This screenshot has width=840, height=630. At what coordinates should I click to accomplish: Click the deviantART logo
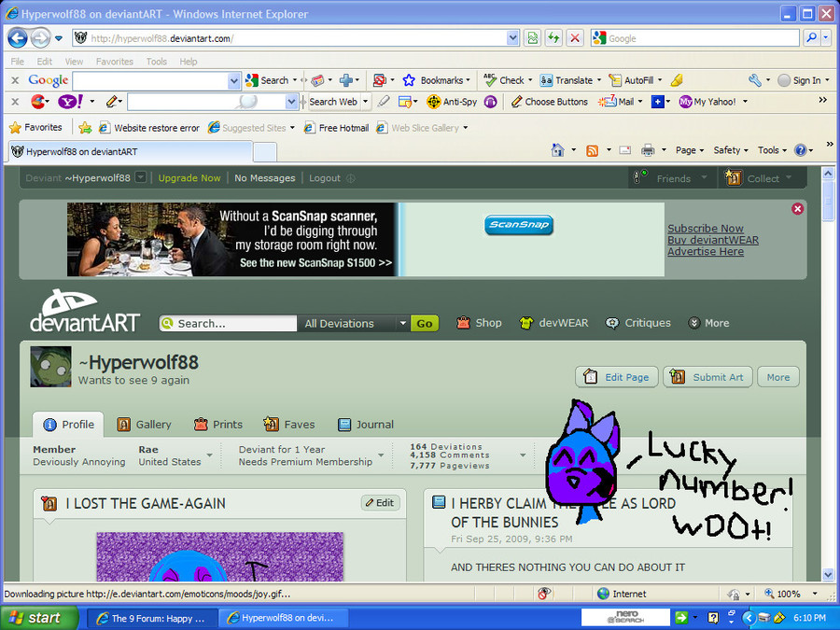click(85, 311)
